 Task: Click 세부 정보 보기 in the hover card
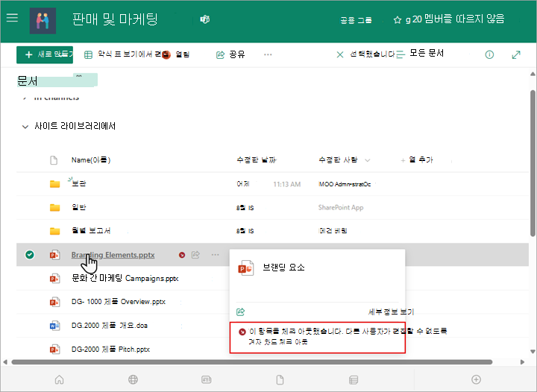point(391,312)
